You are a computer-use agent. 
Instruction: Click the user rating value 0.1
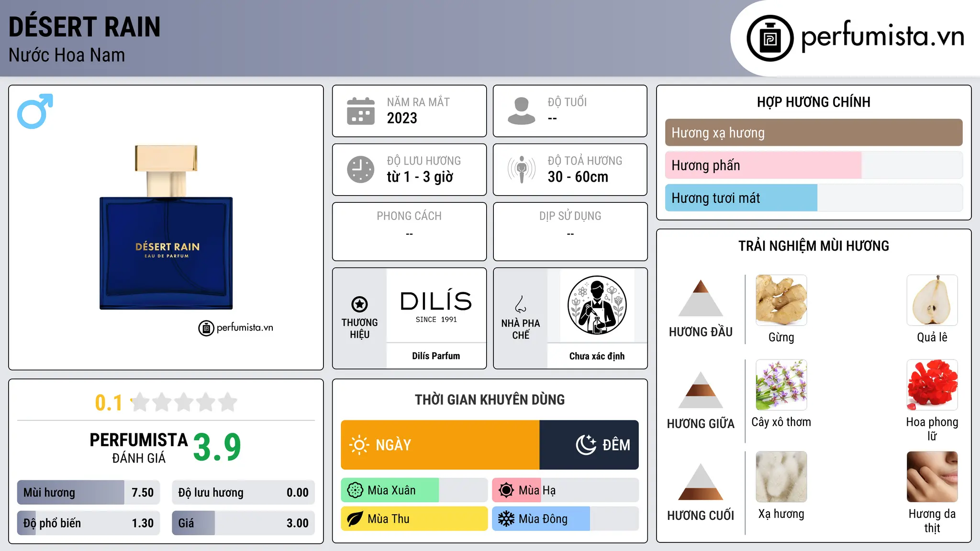tap(109, 403)
